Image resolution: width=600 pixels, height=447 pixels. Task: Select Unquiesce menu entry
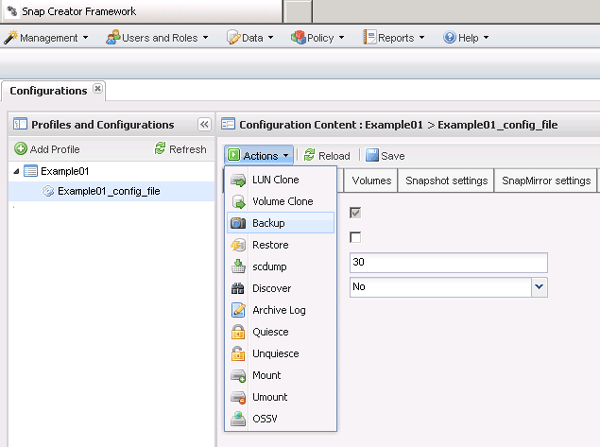[281, 353]
